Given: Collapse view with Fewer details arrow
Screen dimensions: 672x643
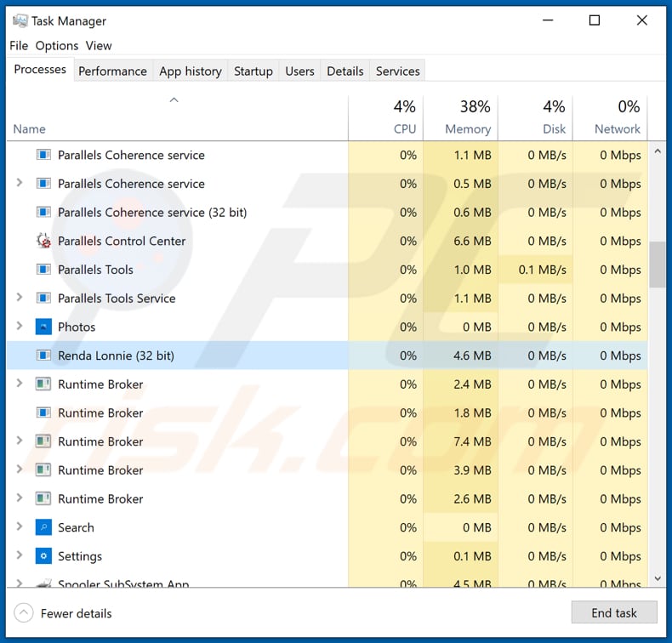Looking at the screenshot, I should coord(24,613).
